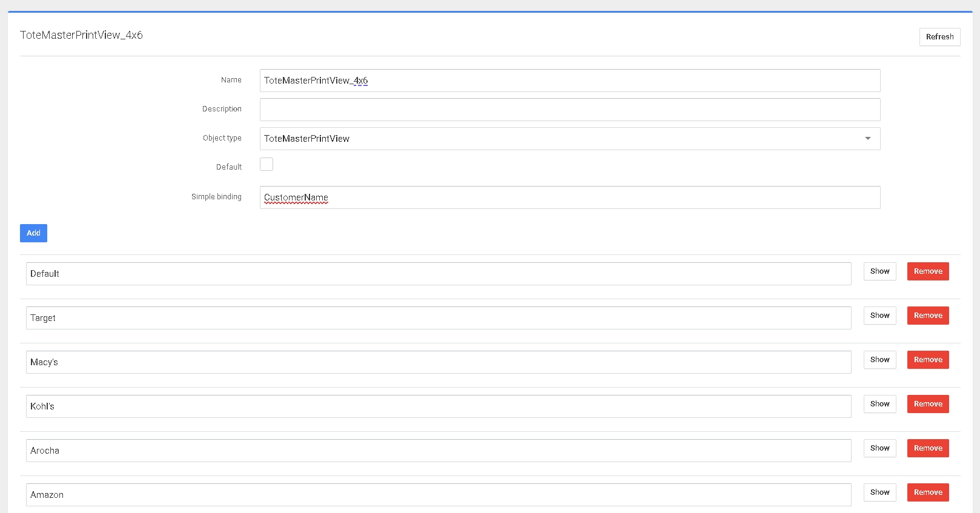Show the Arocha entry
The image size is (980, 513).
[x=879, y=448]
